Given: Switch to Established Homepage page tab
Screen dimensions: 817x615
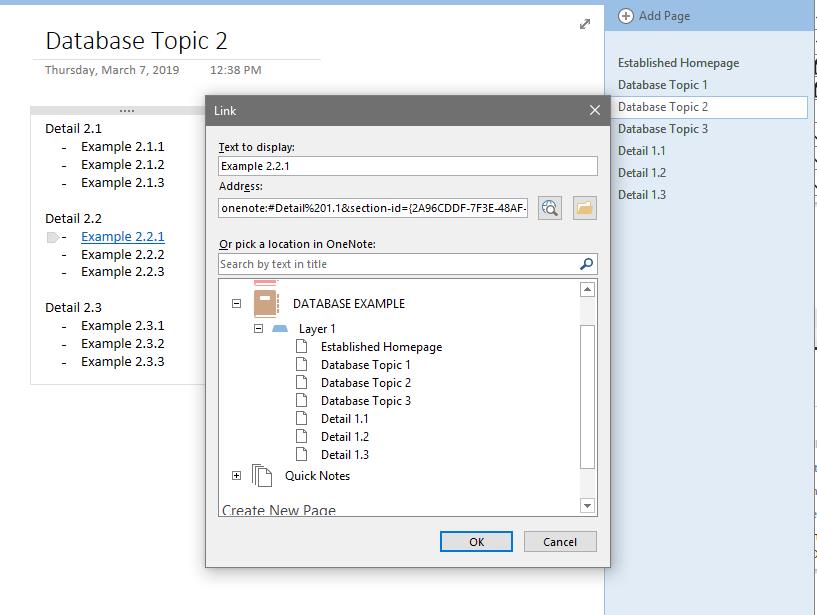Looking at the screenshot, I should pos(678,63).
